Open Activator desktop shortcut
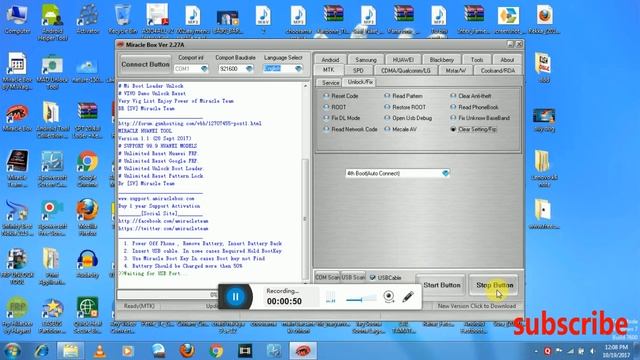This screenshot has height=360, width=640. (87, 20)
